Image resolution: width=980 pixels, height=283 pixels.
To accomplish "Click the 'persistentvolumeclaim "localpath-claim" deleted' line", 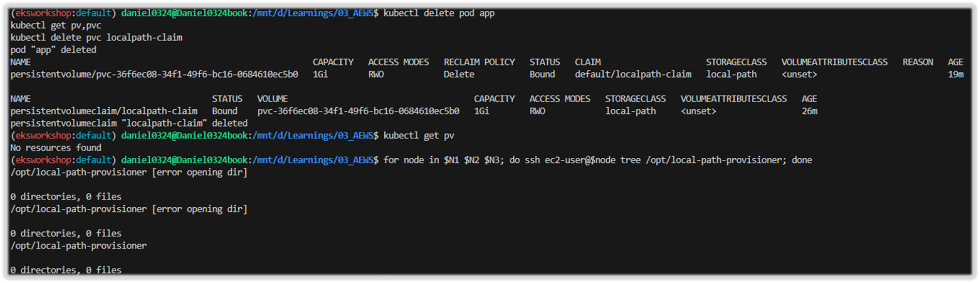I will pyautogui.click(x=129, y=123).
